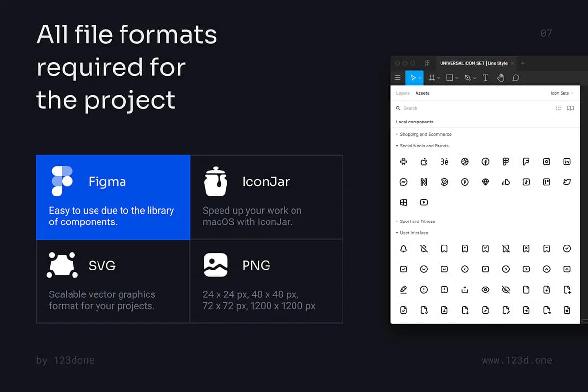Screen dimensions: 588x392
Task: Open the Move tool dropdown chevron
Action: click(420, 78)
